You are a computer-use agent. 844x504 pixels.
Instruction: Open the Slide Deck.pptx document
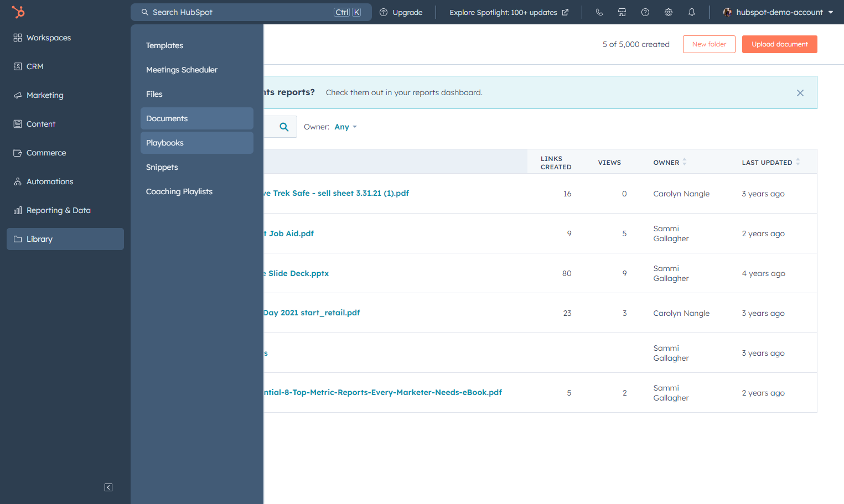296,273
